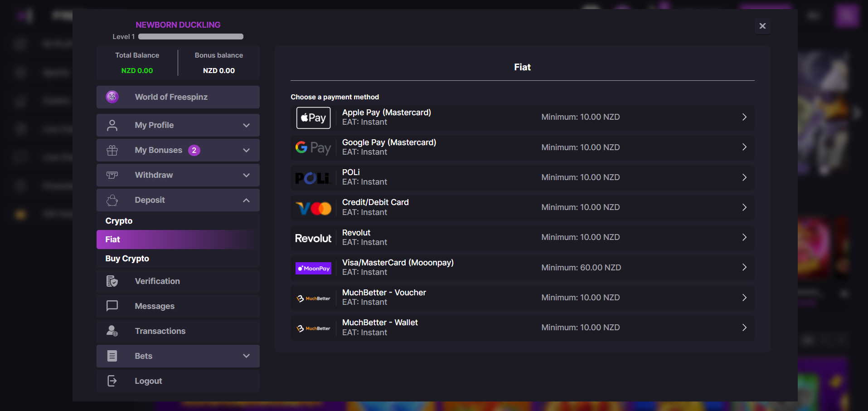Click the Verification document shield icon
The width and height of the screenshot is (868, 411).
pos(112,281)
